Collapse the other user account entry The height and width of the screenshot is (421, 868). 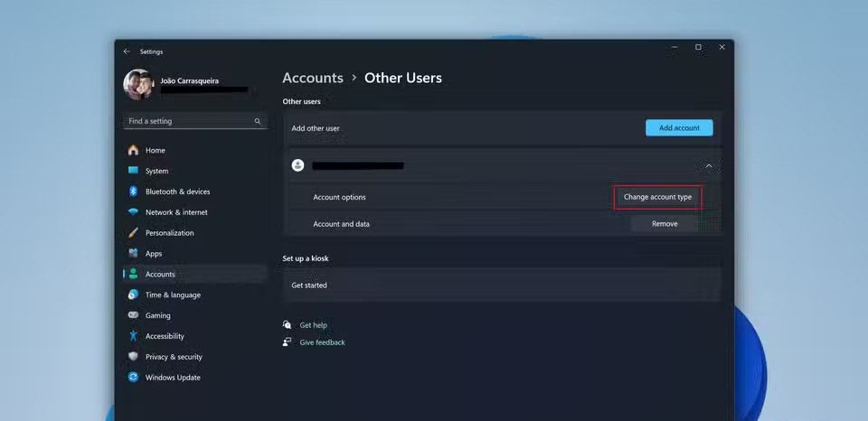pos(708,166)
